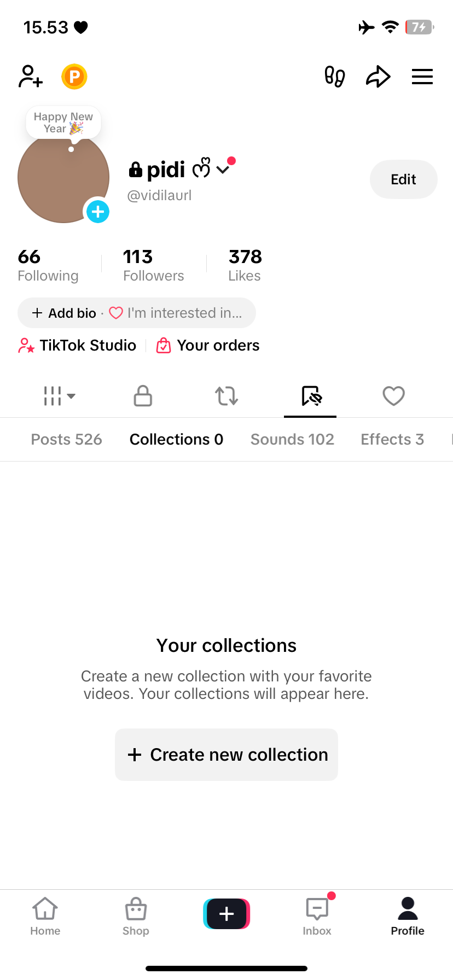Open TikTok Studio link

pos(78,346)
